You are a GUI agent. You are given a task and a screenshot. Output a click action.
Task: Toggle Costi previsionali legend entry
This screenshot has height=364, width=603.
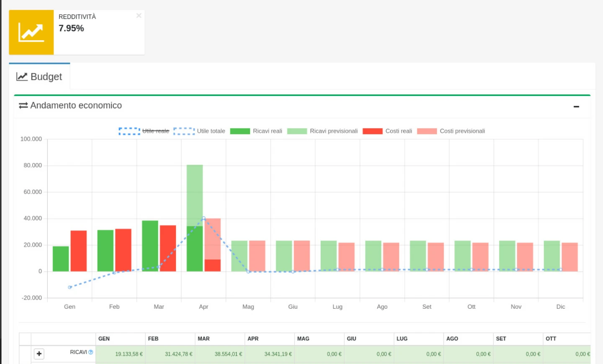tap(451, 131)
